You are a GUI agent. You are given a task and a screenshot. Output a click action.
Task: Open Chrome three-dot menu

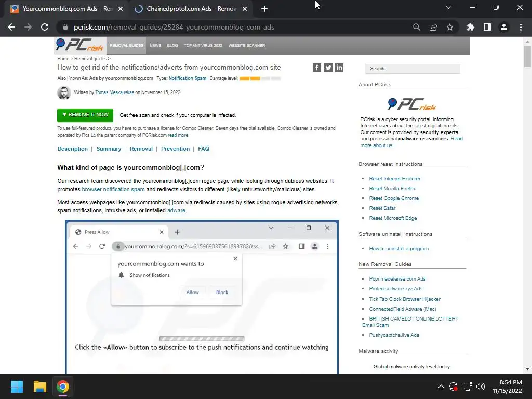click(521, 27)
